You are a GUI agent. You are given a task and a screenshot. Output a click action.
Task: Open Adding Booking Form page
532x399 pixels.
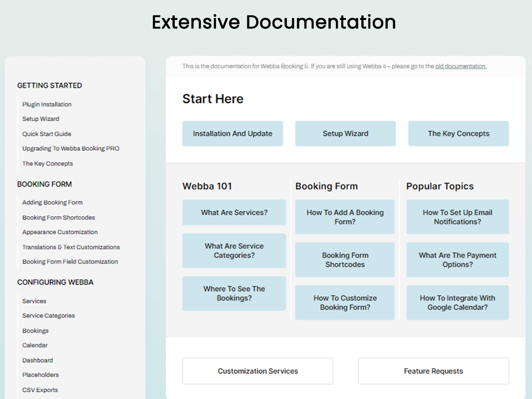coord(52,203)
